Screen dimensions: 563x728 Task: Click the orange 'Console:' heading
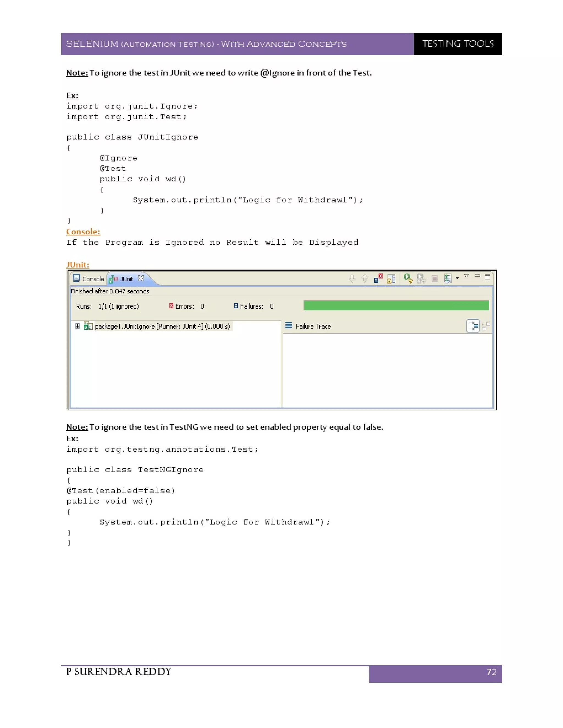83,232
